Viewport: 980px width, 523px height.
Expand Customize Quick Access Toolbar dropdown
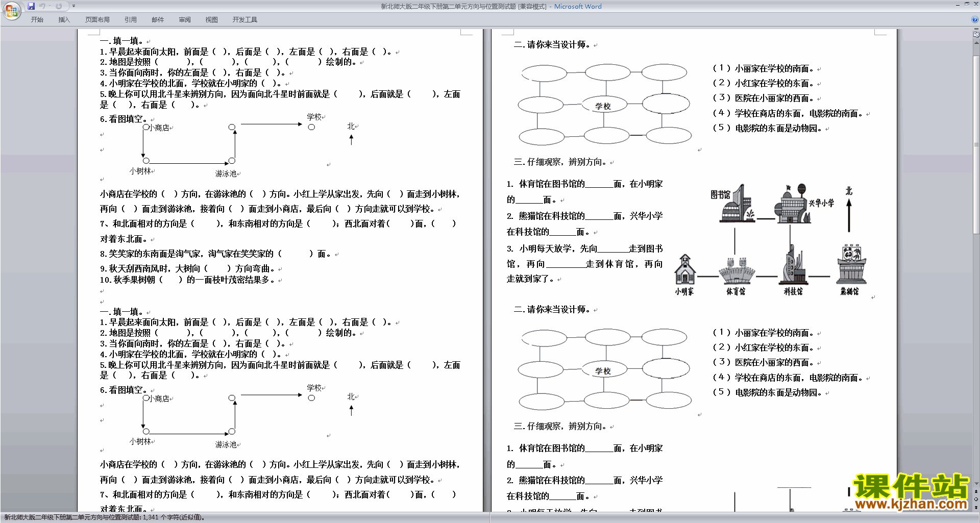coord(73,6)
